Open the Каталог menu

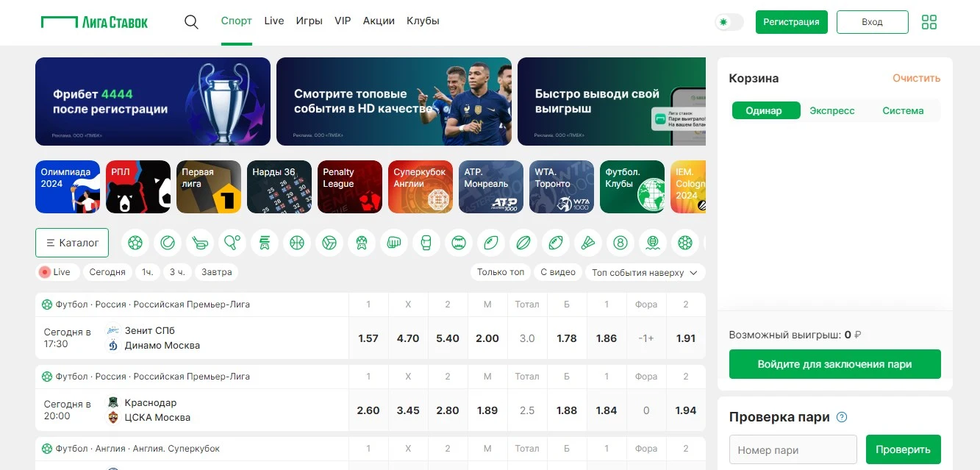coord(72,243)
